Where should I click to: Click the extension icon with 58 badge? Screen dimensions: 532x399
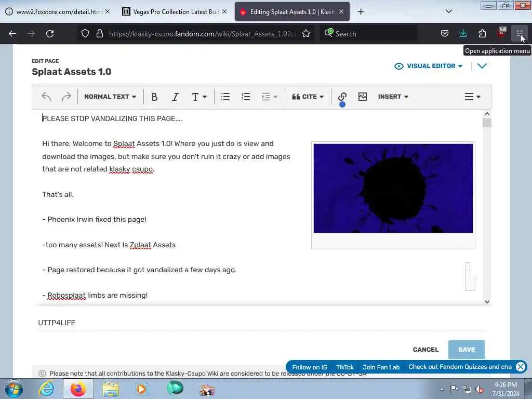pos(501,33)
